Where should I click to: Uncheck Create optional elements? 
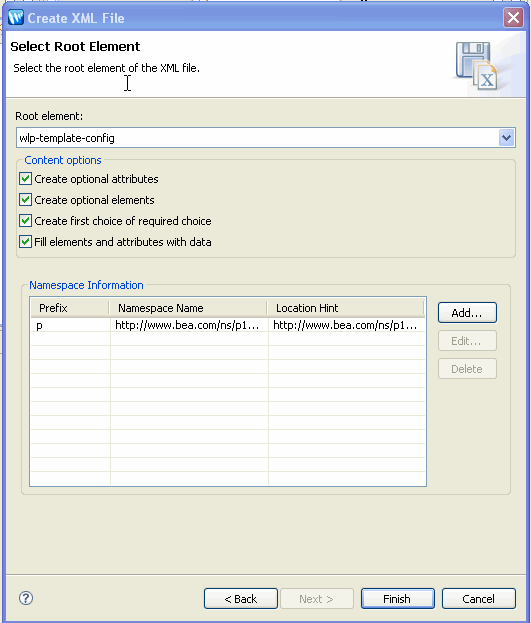point(25,199)
